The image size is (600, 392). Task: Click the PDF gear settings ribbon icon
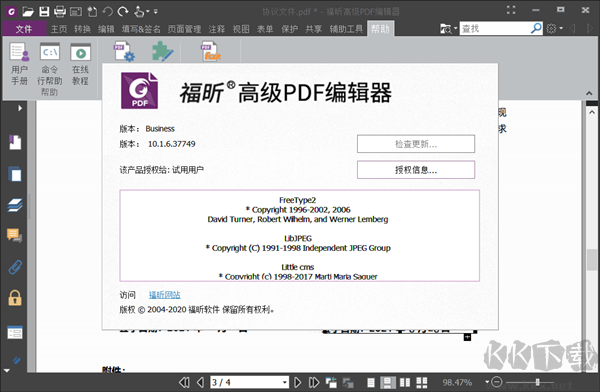pos(124,52)
